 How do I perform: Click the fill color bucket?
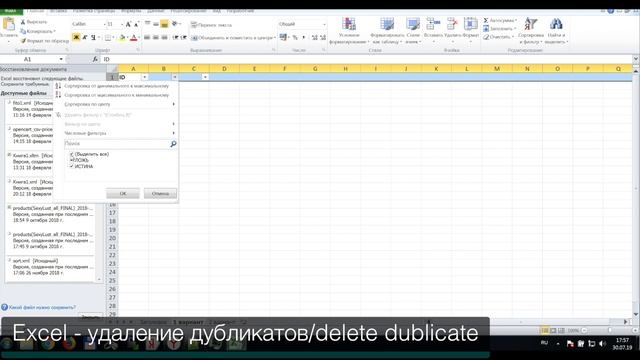click(122, 38)
